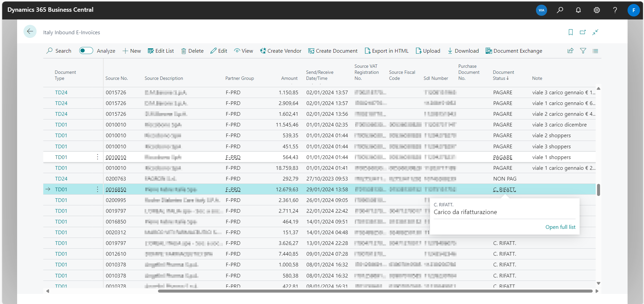Screen dimensions: 644x304
Task: Click Create Document
Action: click(x=333, y=51)
